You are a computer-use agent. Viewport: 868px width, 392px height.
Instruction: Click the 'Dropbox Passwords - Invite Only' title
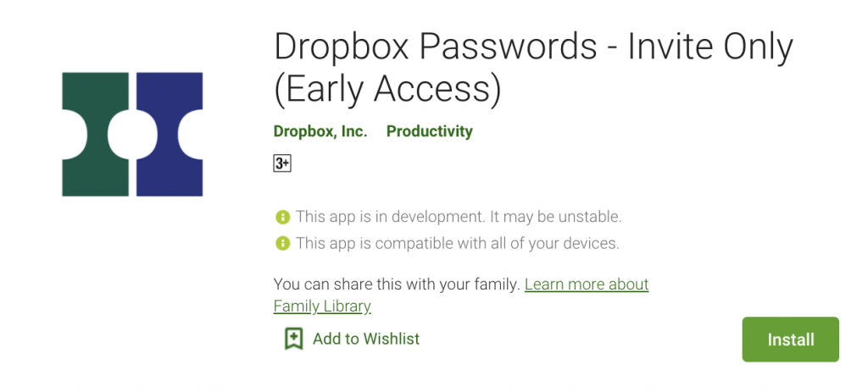533,47
